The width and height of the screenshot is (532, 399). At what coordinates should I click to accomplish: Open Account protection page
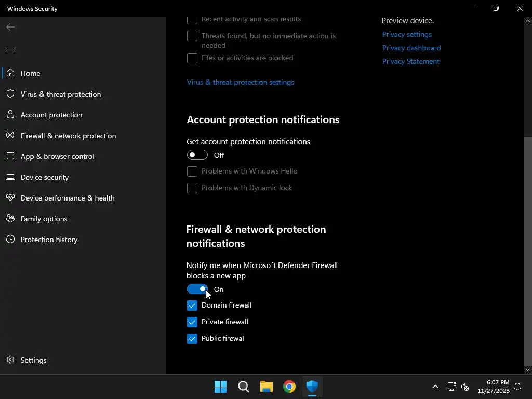click(x=83, y=115)
